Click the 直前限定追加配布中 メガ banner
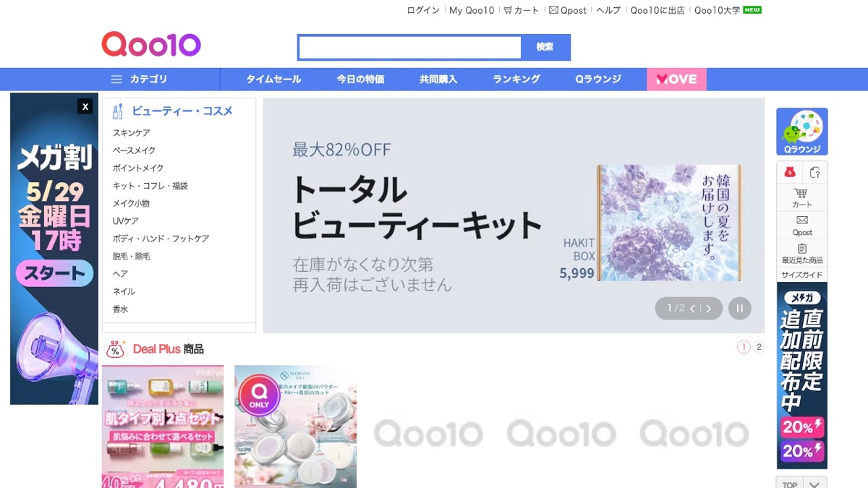The width and height of the screenshot is (868, 488). pyautogui.click(x=802, y=376)
